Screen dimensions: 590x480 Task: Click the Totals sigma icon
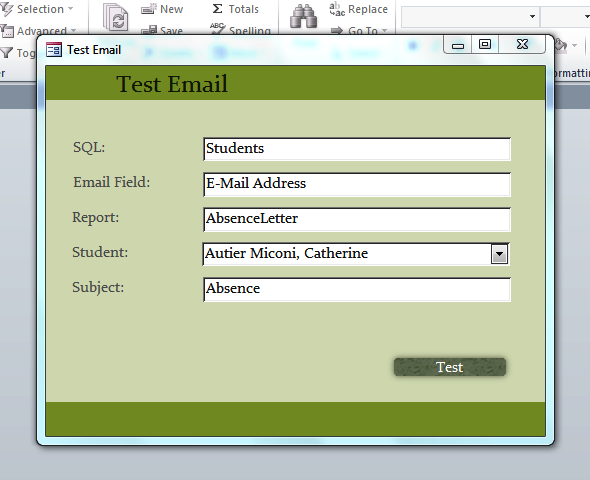217,9
